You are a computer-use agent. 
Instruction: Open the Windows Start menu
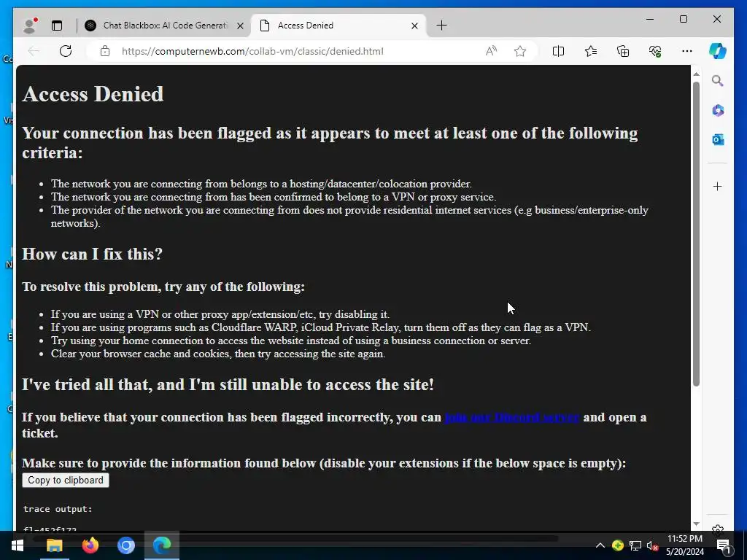(18, 545)
